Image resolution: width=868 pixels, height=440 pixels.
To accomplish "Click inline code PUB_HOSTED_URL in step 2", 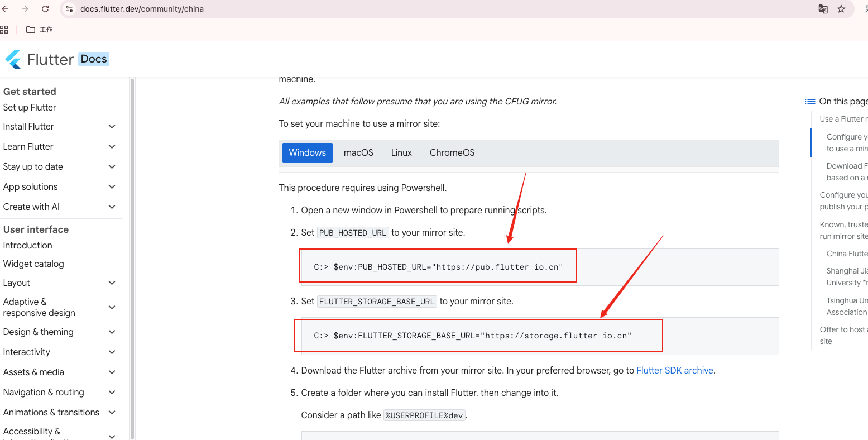I will pos(353,233).
